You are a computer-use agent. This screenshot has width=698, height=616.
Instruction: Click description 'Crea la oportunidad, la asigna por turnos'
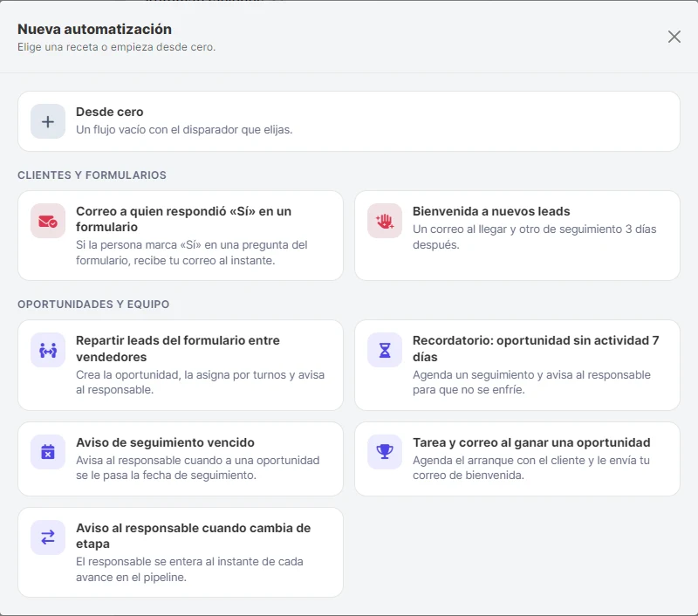(181, 375)
